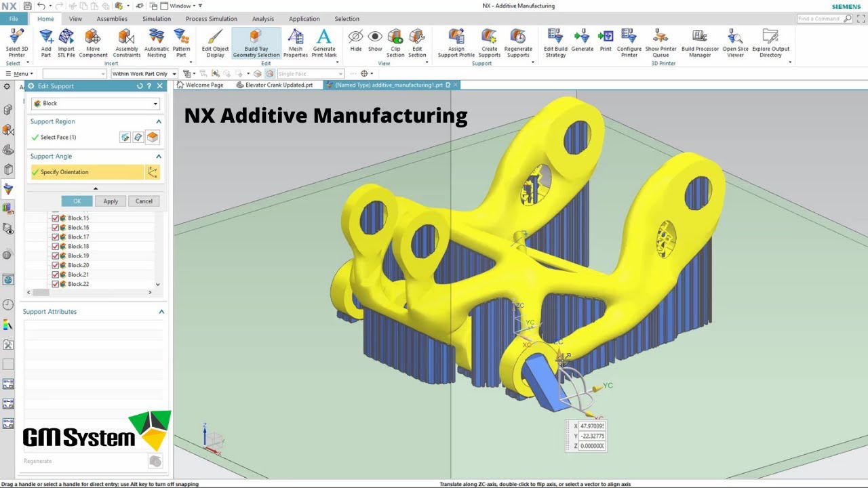
Task: Click Apply in Edit Support dialog
Action: point(111,201)
